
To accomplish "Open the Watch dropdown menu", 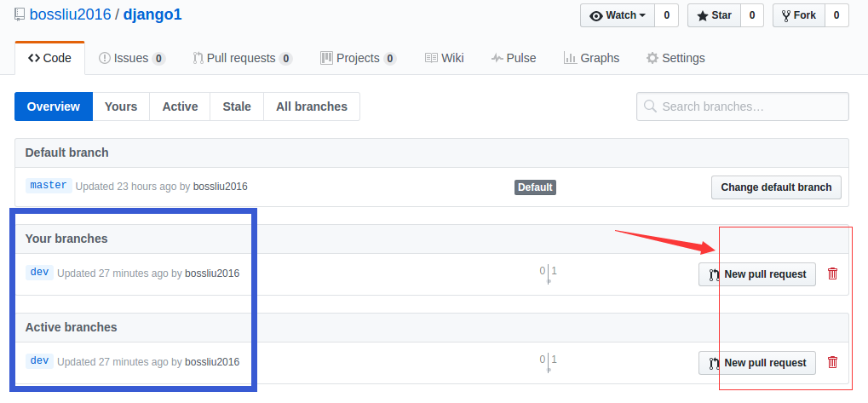I will coord(618,15).
